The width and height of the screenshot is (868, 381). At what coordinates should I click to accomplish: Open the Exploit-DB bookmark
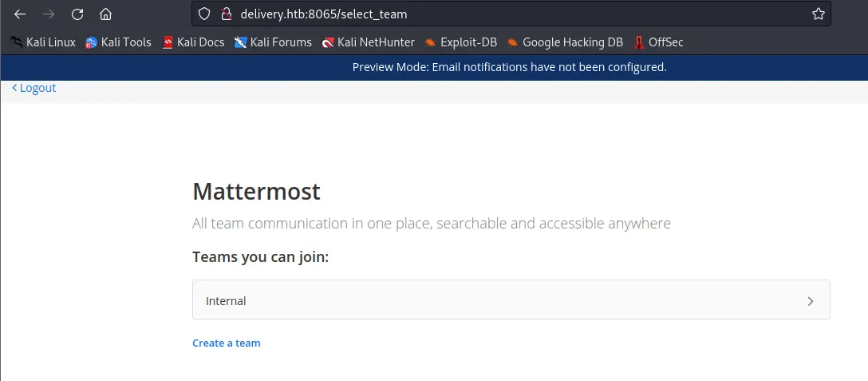click(462, 42)
